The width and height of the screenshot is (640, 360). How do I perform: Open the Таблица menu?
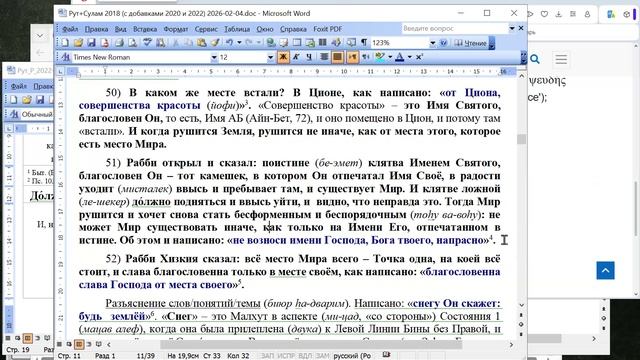237,29
